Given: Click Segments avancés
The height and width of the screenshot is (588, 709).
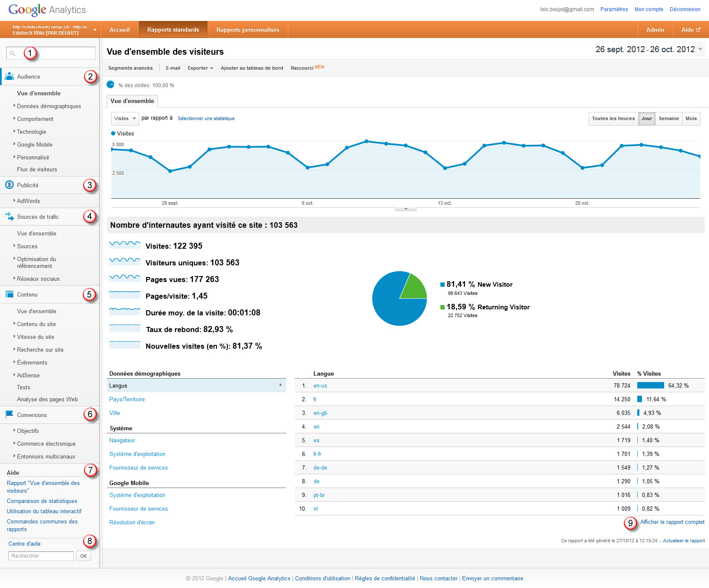Looking at the screenshot, I should [130, 68].
